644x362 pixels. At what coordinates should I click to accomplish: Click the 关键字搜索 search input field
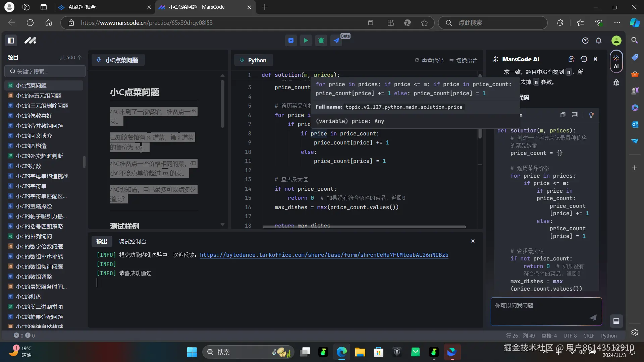(45, 71)
